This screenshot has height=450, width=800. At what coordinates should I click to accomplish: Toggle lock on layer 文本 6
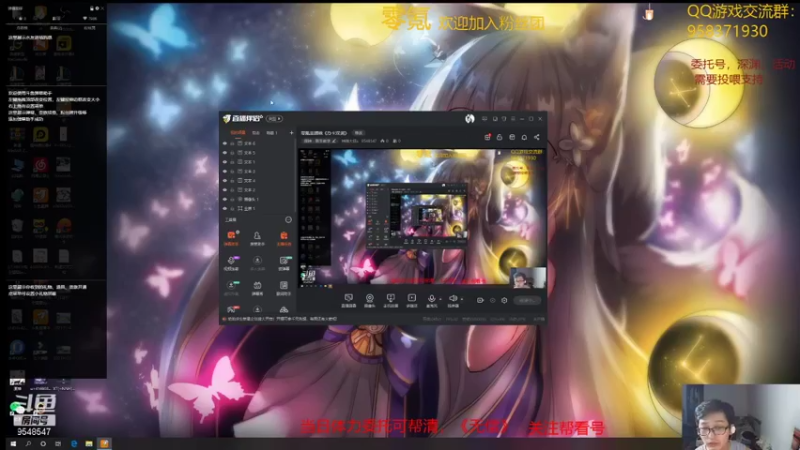click(x=232, y=143)
